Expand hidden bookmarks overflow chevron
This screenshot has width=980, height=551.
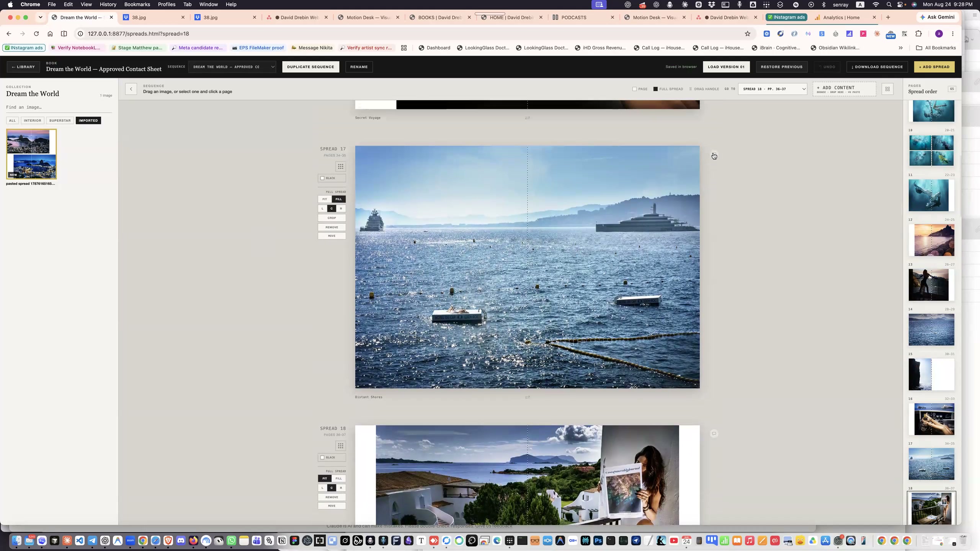point(901,48)
